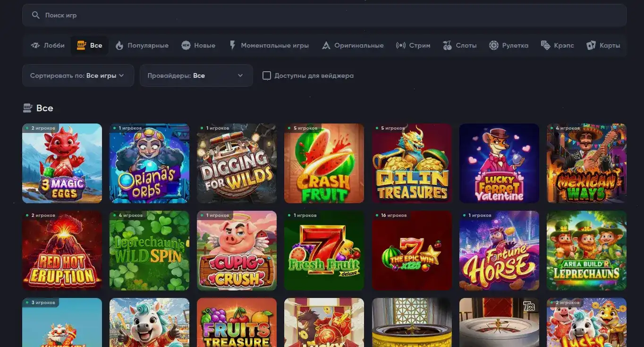Select the Слоты category icon

447,45
